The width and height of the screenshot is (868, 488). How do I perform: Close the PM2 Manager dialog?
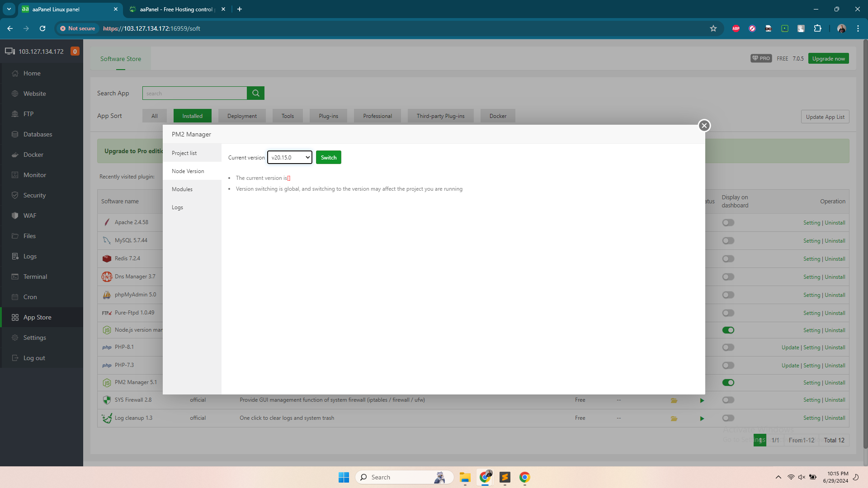click(x=704, y=126)
